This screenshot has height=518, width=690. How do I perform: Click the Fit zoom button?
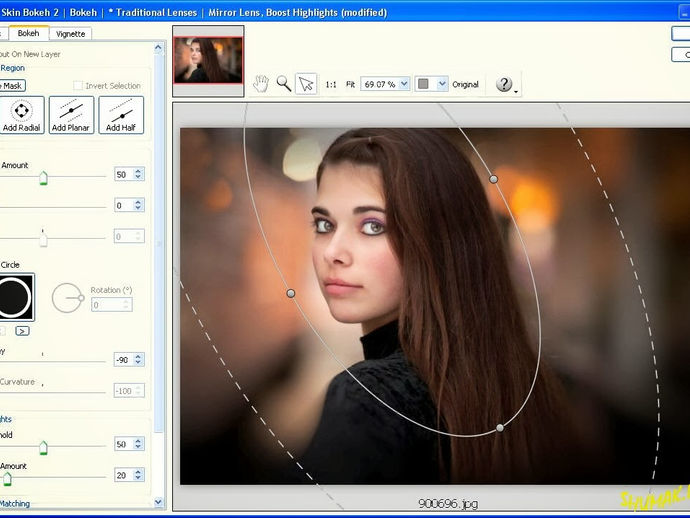(x=350, y=84)
